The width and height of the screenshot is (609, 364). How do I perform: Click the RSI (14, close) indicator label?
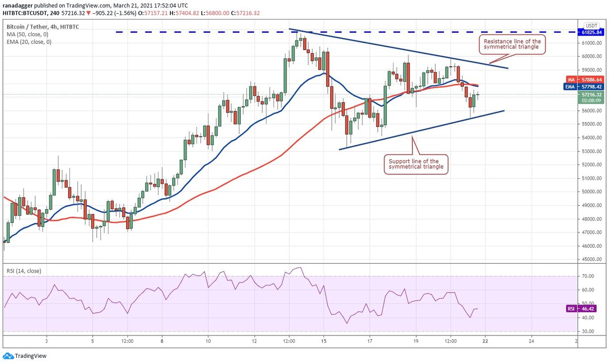(x=24, y=271)
